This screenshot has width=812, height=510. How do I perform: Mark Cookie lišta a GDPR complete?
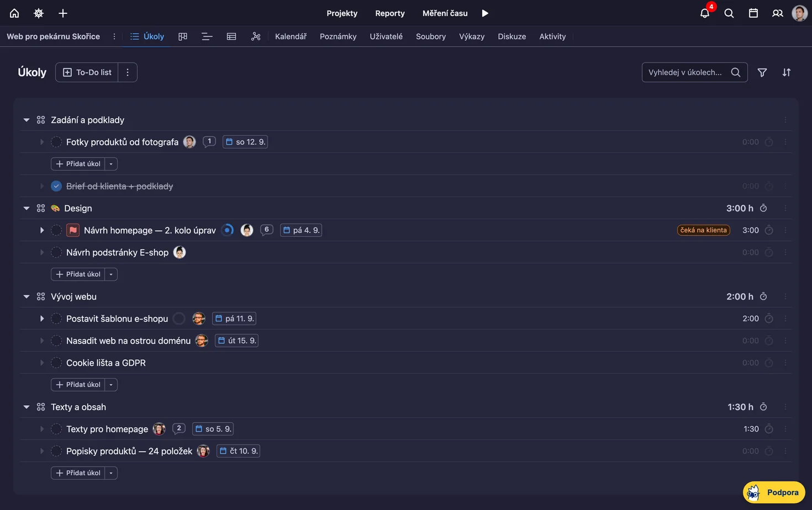[56, 363]
